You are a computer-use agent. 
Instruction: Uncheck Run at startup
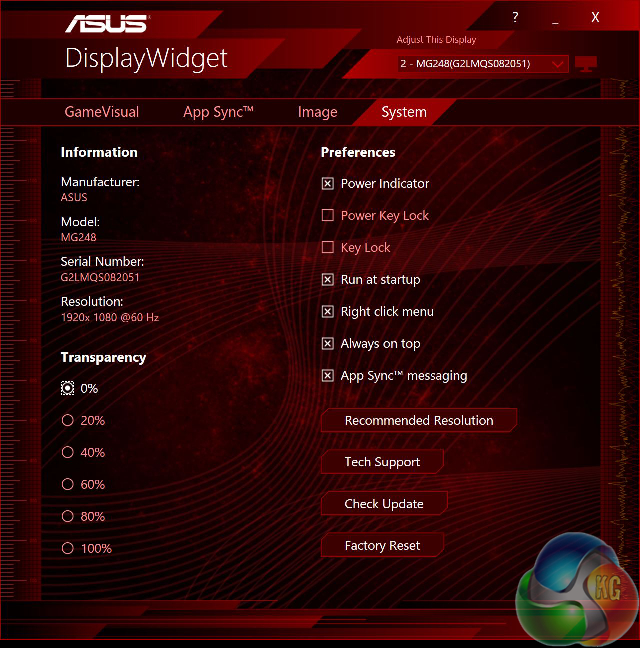328,279
